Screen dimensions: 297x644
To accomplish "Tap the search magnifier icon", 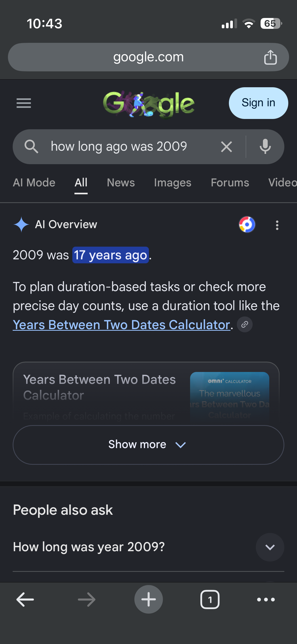I will click(31, 146).
